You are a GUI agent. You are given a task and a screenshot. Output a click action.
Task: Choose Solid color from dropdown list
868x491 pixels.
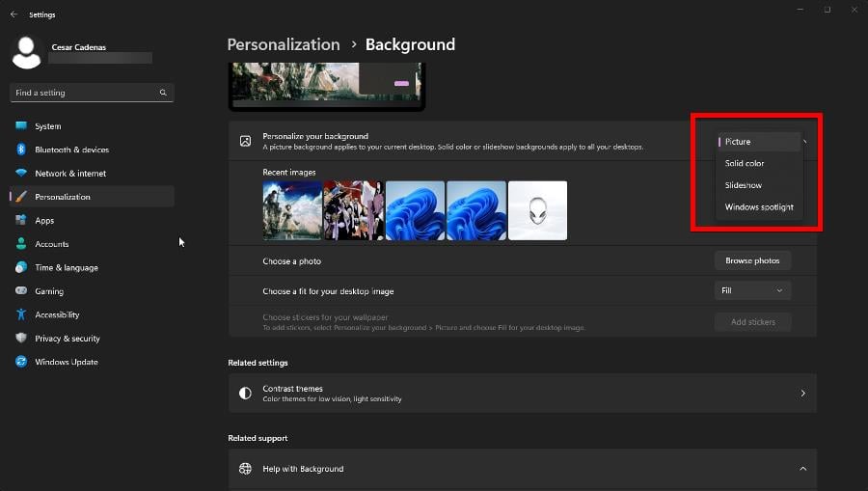[745, 163]
